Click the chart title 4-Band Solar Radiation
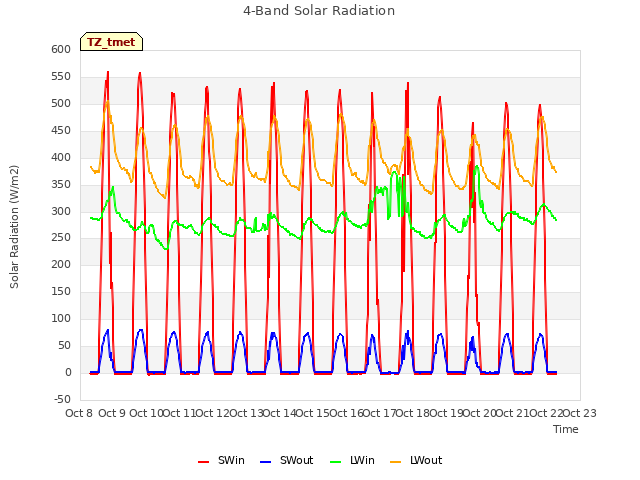The width and height of the screenshot is (640, 480). pos(319,11)
